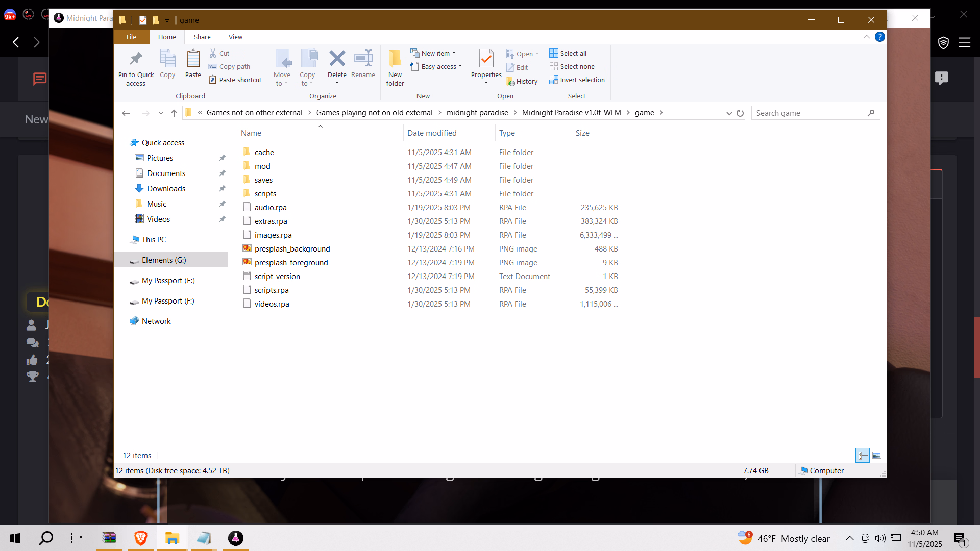This screenshot has width=980, height=551.
Task: Click the New folder icon
Action: pos(395,59)
